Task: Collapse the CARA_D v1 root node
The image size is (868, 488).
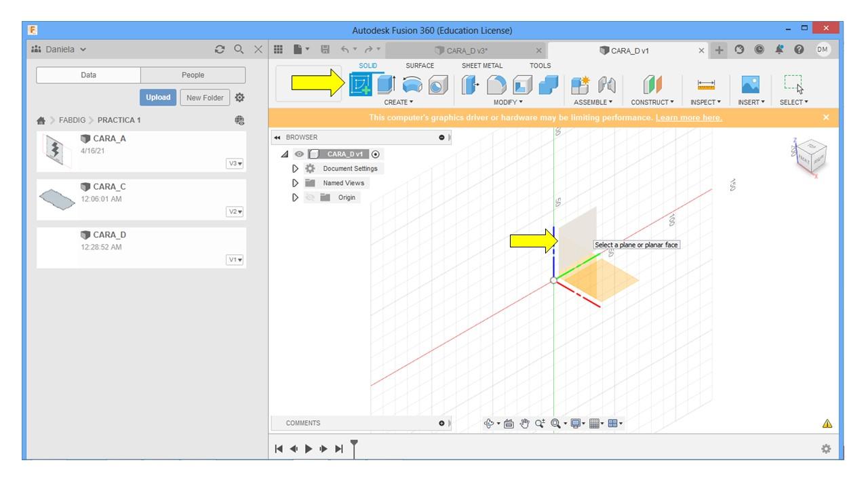Action: [285, 155]
